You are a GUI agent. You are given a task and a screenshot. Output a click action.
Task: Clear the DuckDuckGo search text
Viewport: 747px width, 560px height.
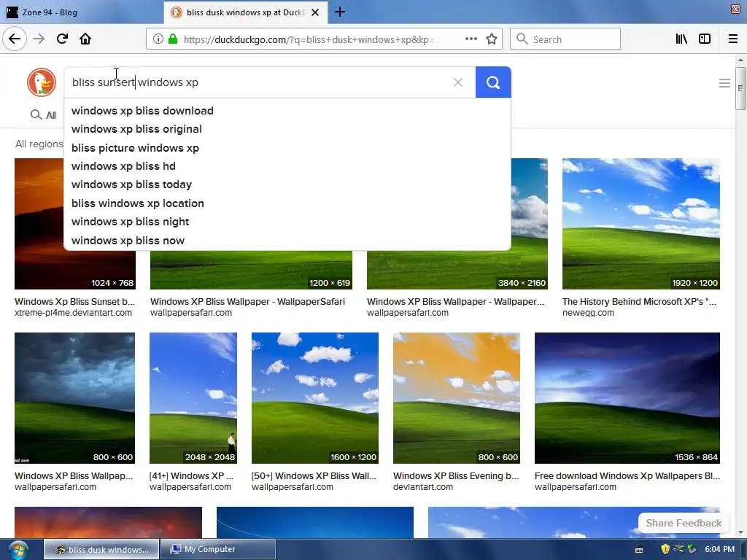pos(458,82)
